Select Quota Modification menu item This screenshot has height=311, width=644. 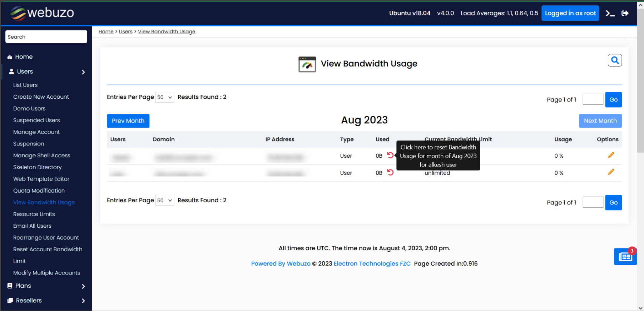click(x=39, y=191)
